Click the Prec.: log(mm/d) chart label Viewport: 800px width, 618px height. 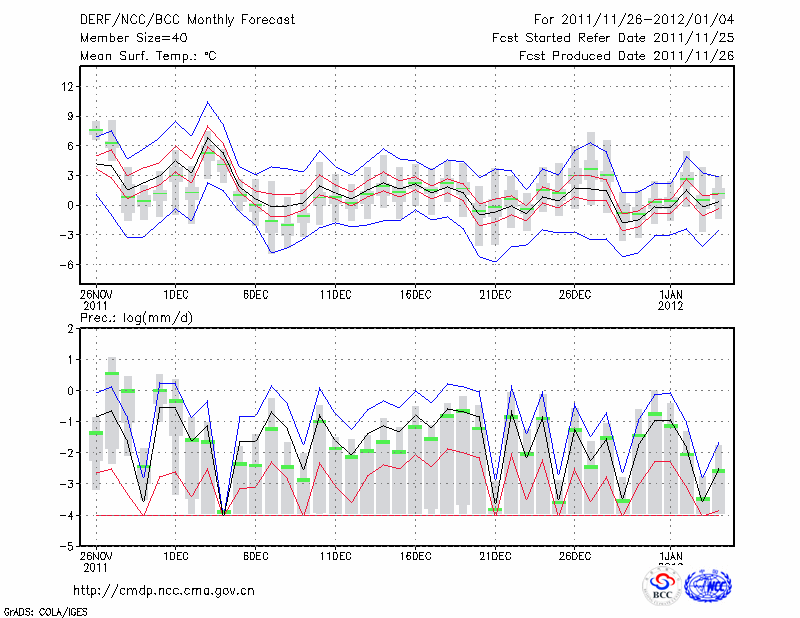pyautogui.click(x=136, y=317)
